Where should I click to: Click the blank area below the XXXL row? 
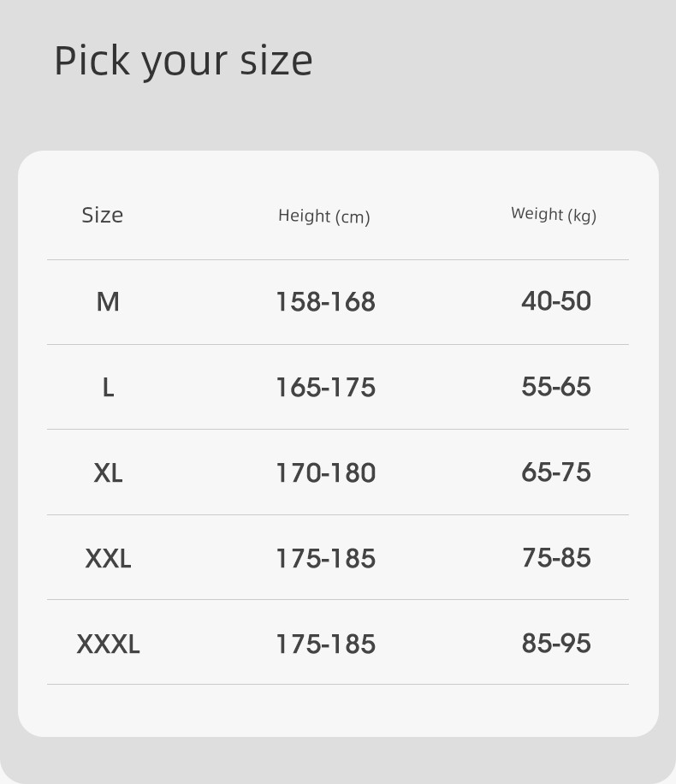(338, 710)
